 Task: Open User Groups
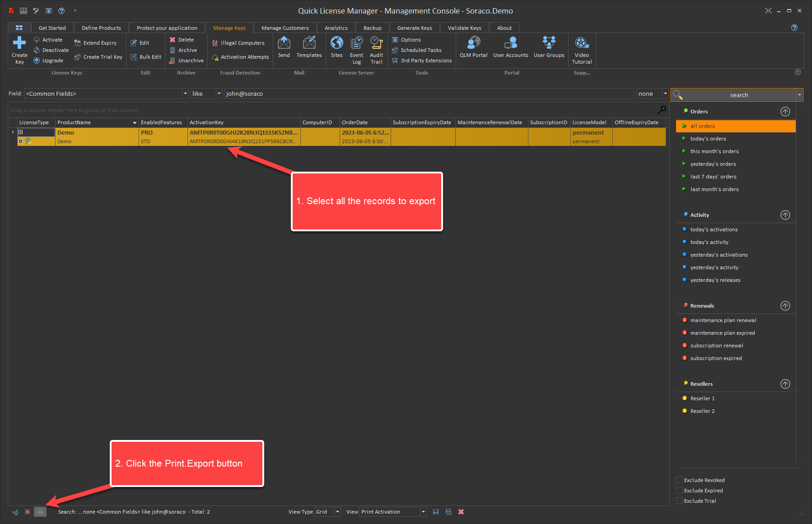point(549,47)
